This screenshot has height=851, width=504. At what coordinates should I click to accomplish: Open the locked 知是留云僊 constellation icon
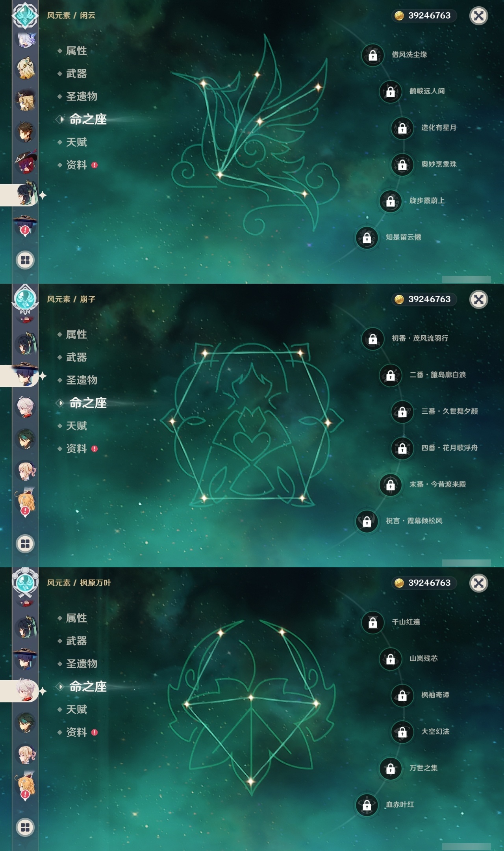367,238
